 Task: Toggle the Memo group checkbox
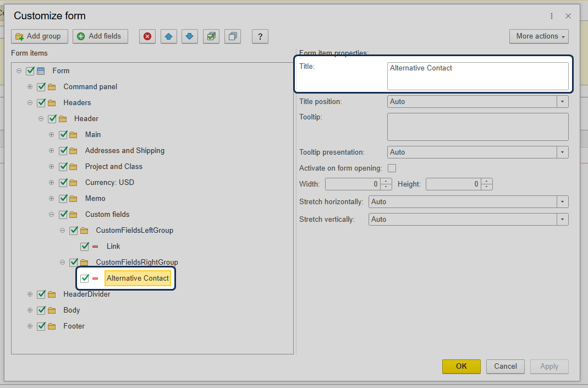tap(63, 198)
